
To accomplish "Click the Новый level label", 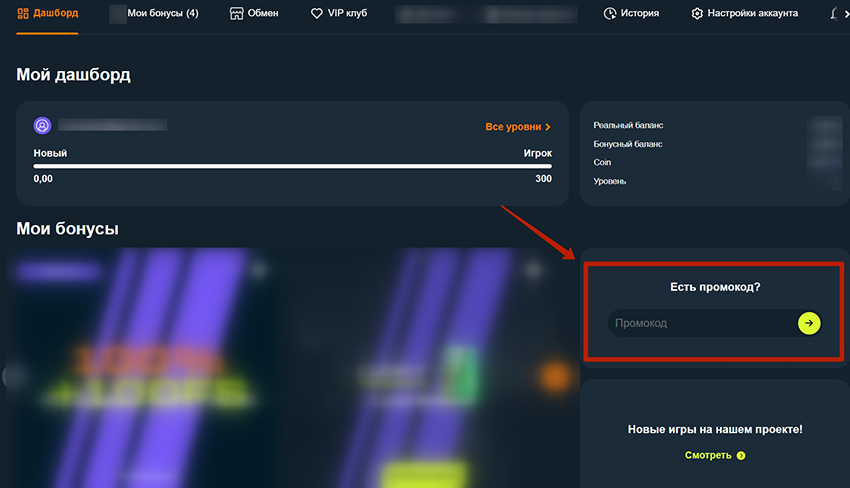I will 50,153.
